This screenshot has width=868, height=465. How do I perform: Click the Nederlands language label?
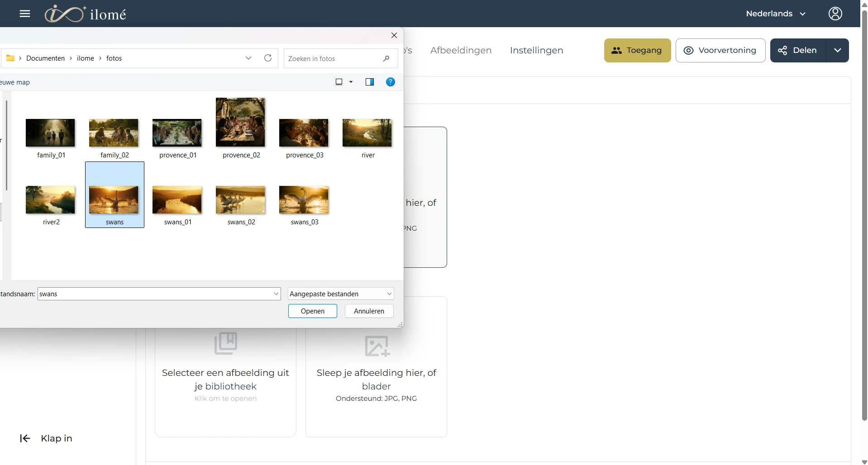pyautogui.click(x=769, y=14)
